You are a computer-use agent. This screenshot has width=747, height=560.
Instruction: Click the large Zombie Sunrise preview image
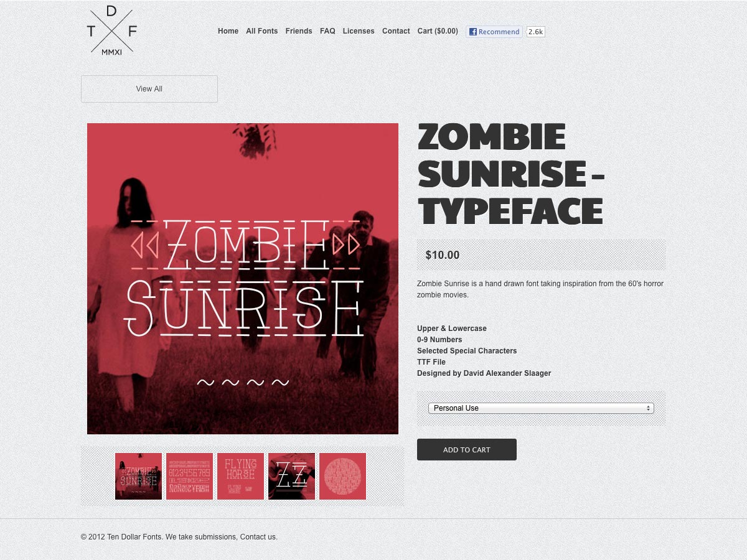243,279
